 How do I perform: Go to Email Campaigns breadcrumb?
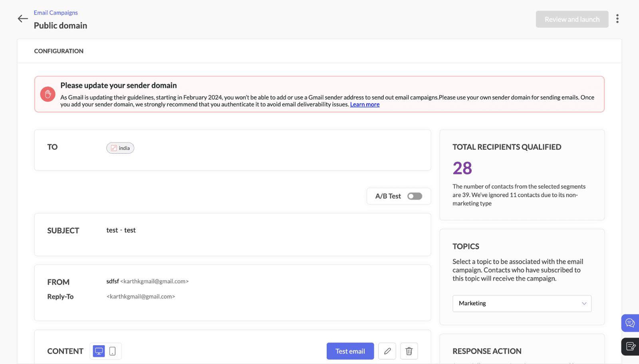tap(56, 13)
